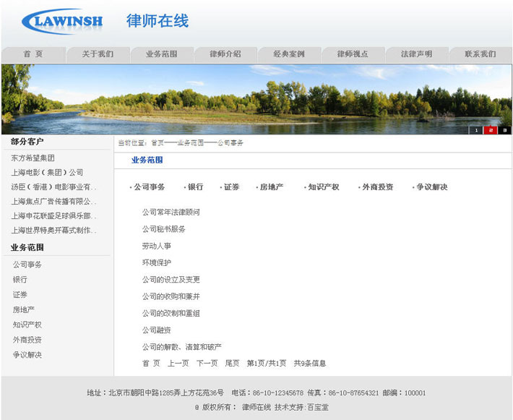Click 律师在线 site title

pyautogui.click(x=158, y=21)
